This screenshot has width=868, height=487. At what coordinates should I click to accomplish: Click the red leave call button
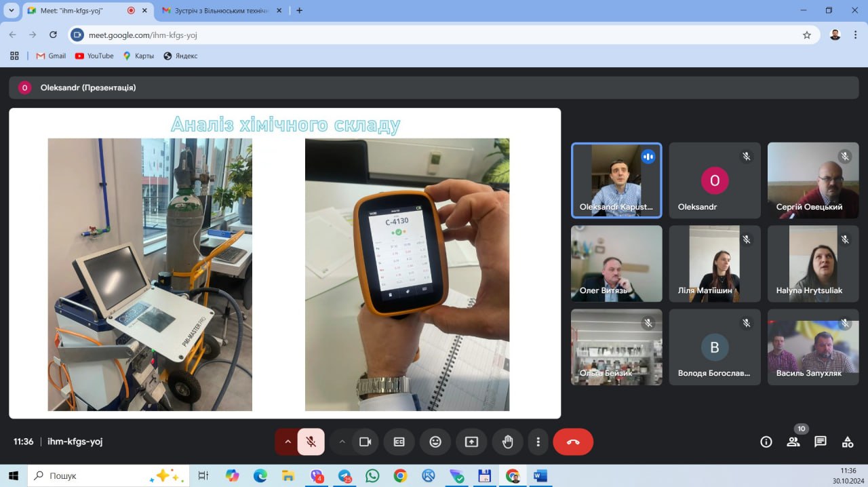coord(573,442)
